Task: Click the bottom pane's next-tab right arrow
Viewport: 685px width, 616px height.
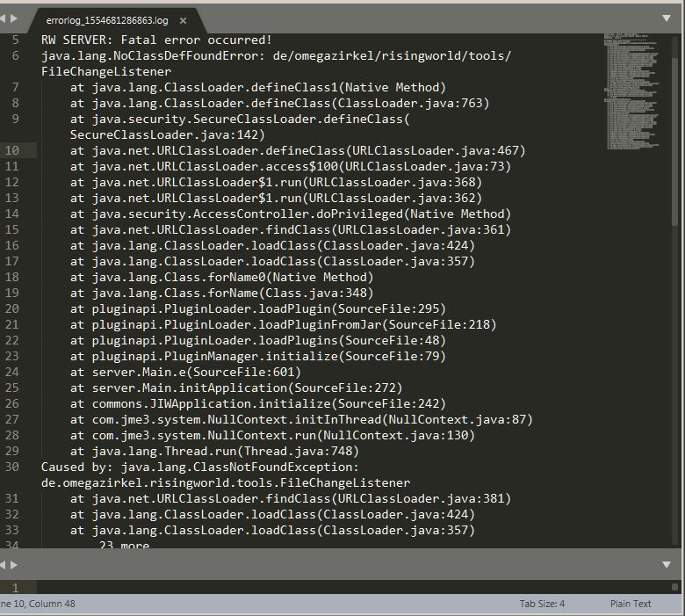Action: (x=13, y=564)
